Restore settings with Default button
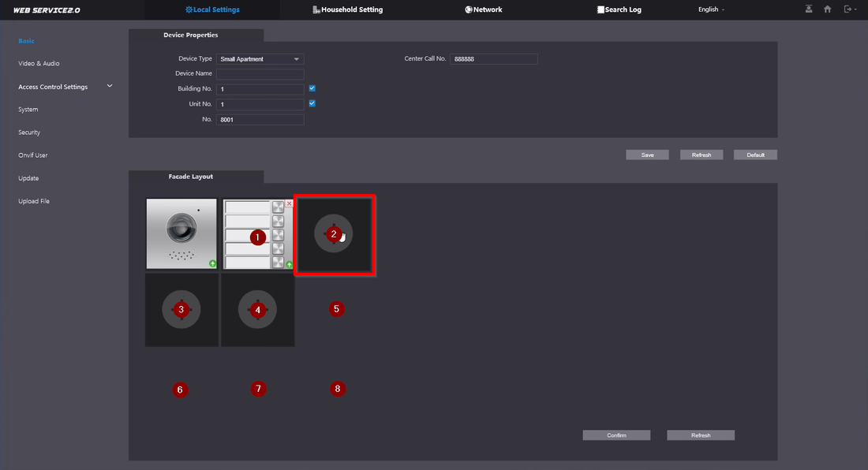Screen dimensions: 868x470 click(755, 155)
